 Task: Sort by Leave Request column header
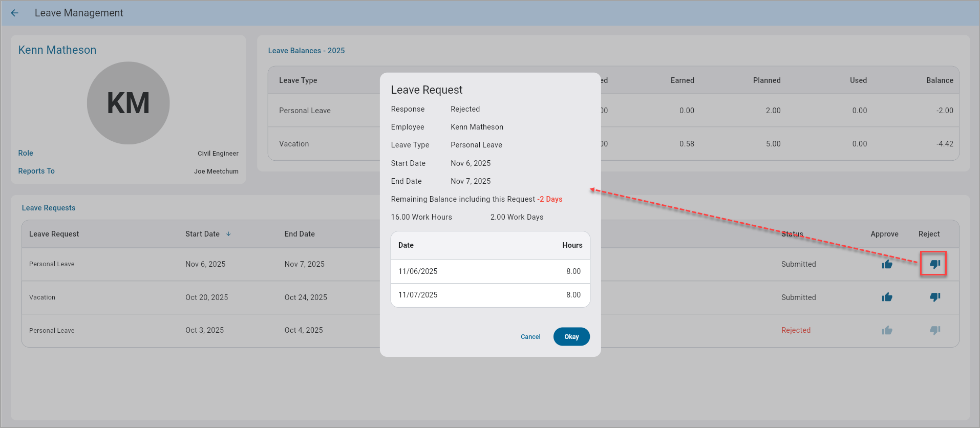pos(54,234)
